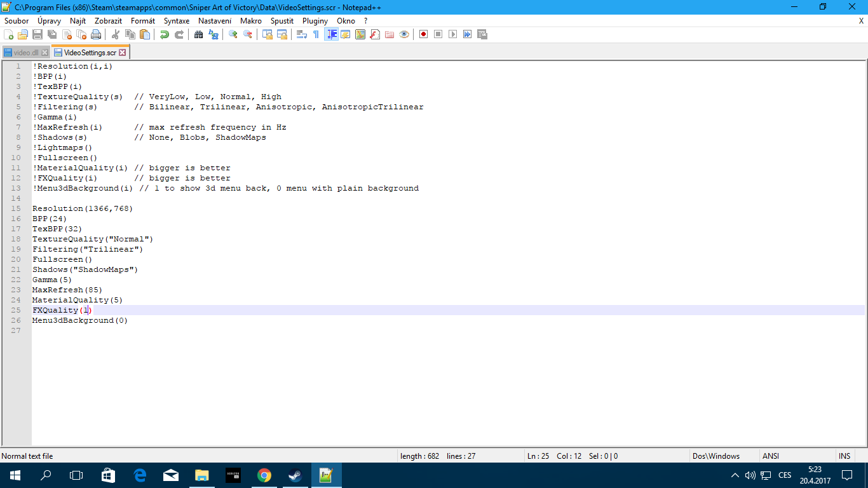This screenshot has width=868, height=488.
Task: Open the Makro menu
Action: 251,21
